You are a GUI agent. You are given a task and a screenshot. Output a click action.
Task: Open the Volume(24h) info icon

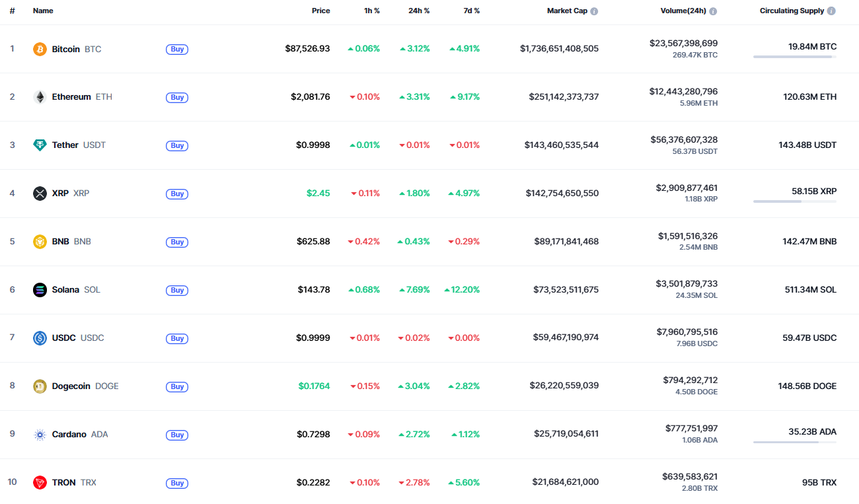[713, 11]
